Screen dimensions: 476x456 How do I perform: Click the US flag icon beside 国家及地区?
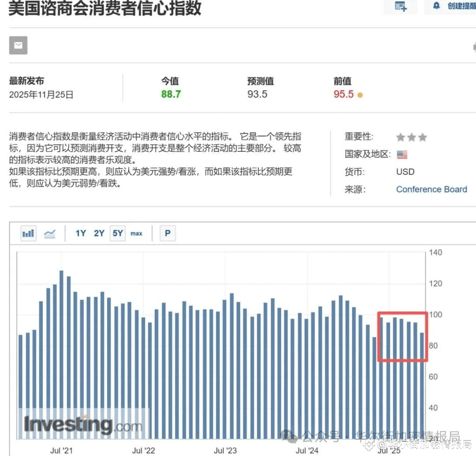pos(402,154)
